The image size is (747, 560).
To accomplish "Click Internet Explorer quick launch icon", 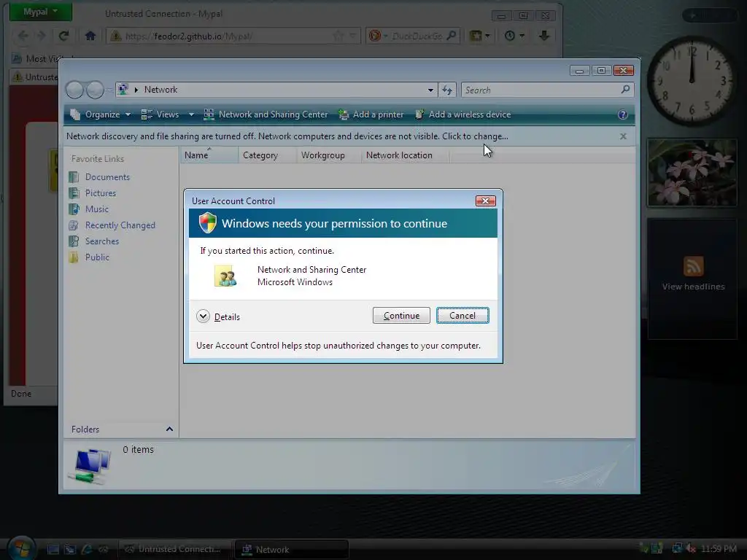I will pyautogui.click(x=87, y=550).
